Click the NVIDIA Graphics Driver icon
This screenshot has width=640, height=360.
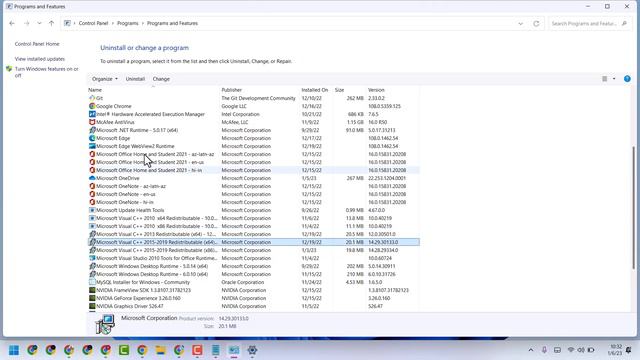click(x=92, y=306)
